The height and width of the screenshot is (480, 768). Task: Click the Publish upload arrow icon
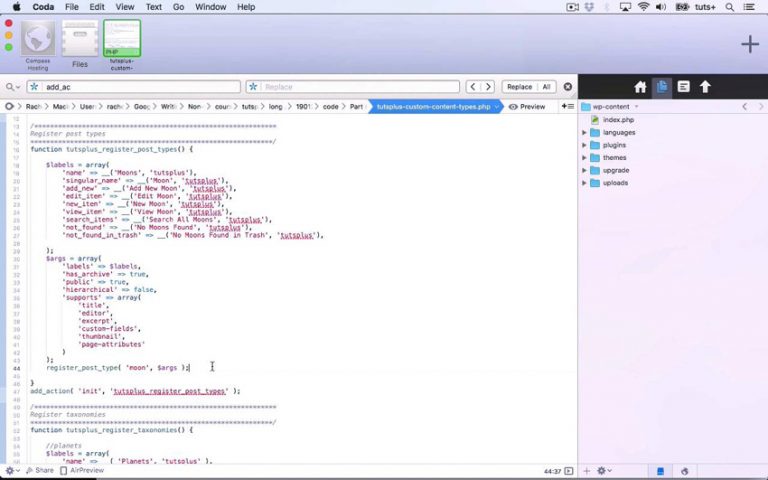coord(705,87)
